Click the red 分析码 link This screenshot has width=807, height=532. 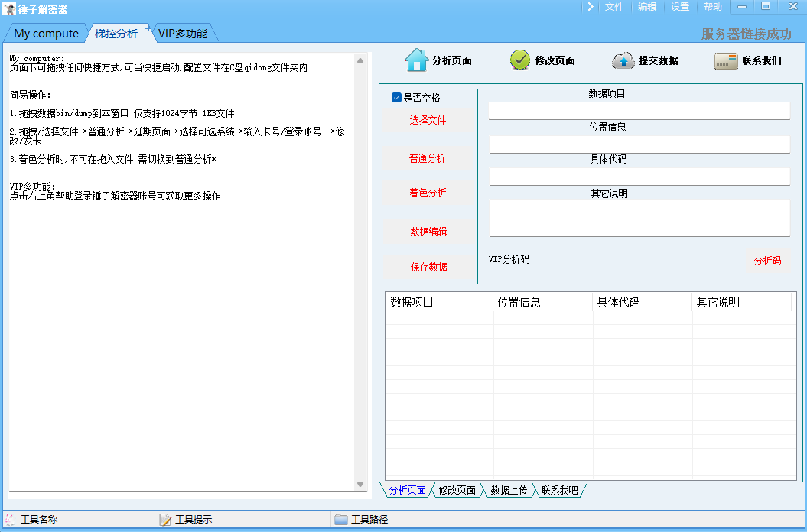(768, 261)
